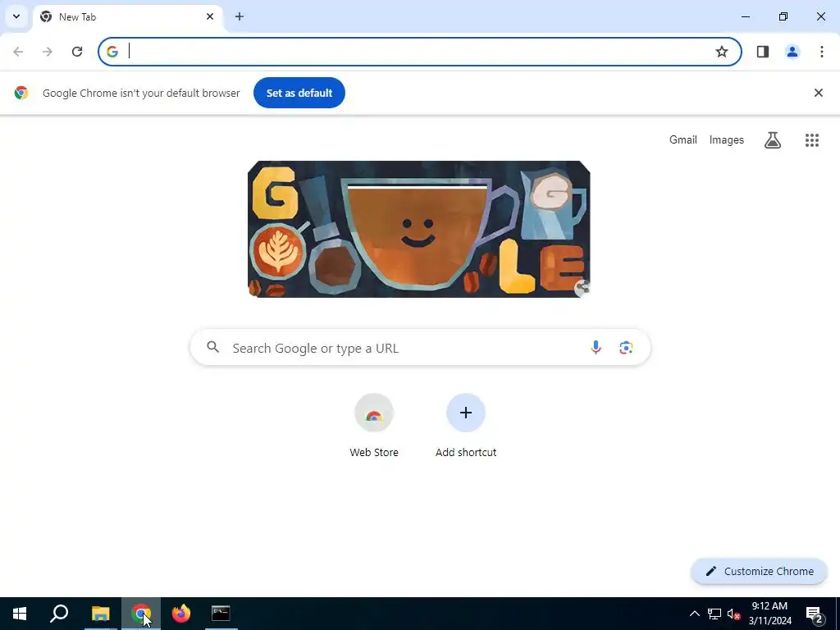Image resolution: width=840 pixels, height=630 pixels.
Task: Click the Google icon in address bar
Action: pyautogui.click(x=112, y=52)
